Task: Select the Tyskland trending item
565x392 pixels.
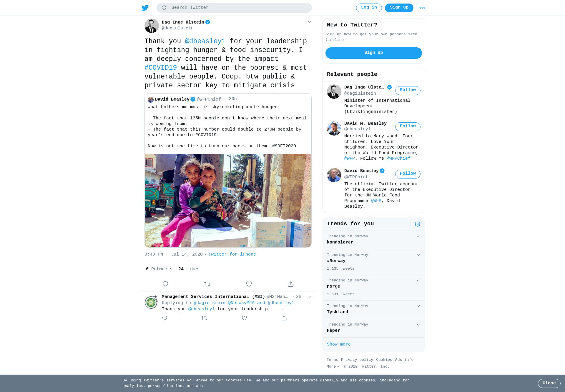Action: (x=374, y=310)
